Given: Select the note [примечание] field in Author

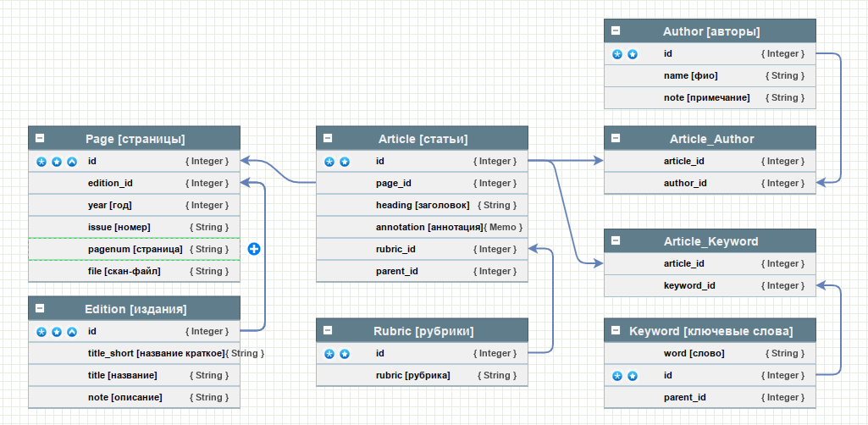Looking at the screenshot, I should [710, 98].
